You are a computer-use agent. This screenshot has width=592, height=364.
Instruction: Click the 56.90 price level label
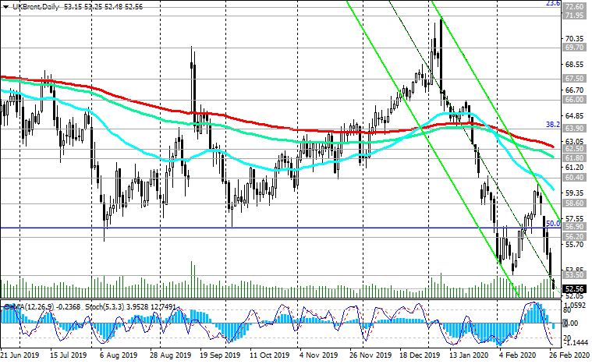coord(574,227)
